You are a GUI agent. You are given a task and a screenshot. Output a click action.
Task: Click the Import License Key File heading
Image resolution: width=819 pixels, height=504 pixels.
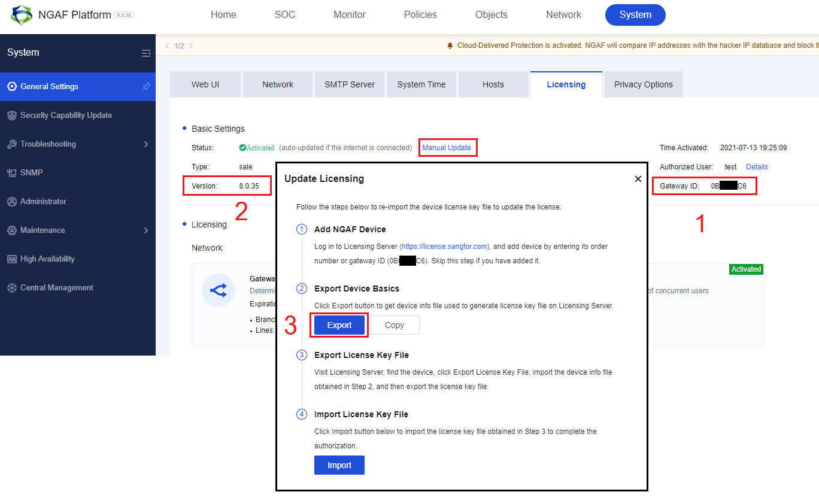pyautogui.click(x=361, y=414)
